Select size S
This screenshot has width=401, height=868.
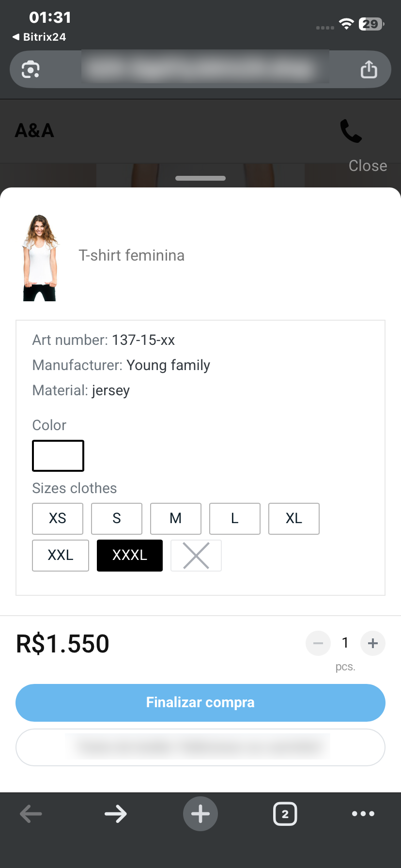click(x=117, y=518)
